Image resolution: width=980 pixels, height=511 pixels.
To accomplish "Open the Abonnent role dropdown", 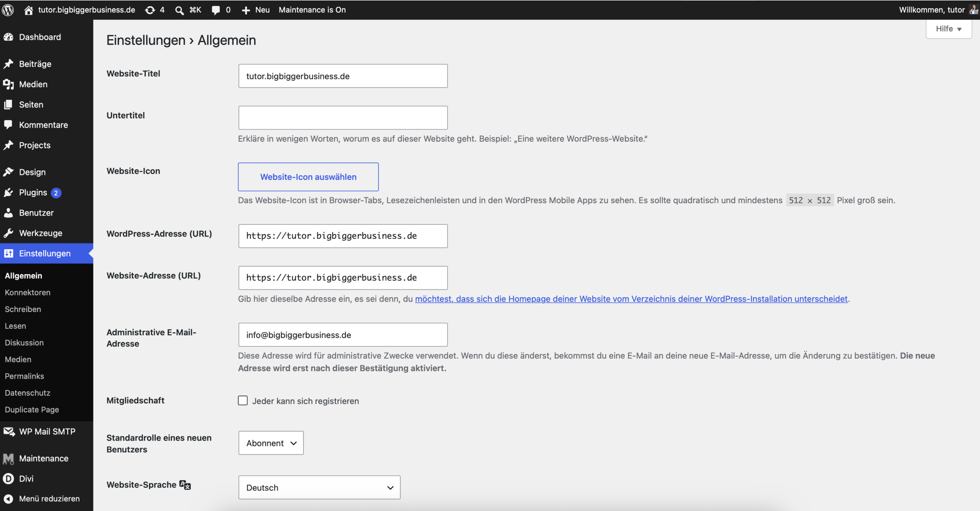I will click(x=271, y=443).
